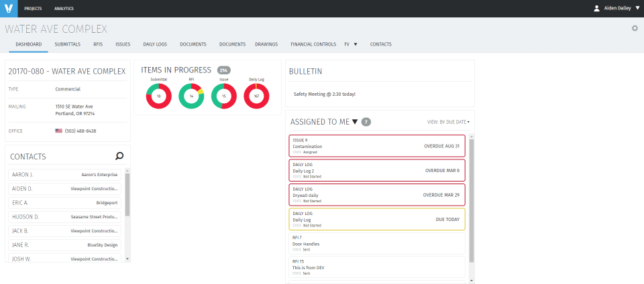Go to the Daily Logs tab
Viewport: 644px width, 284px height.
pyautogui.click(x=155, y=44)
